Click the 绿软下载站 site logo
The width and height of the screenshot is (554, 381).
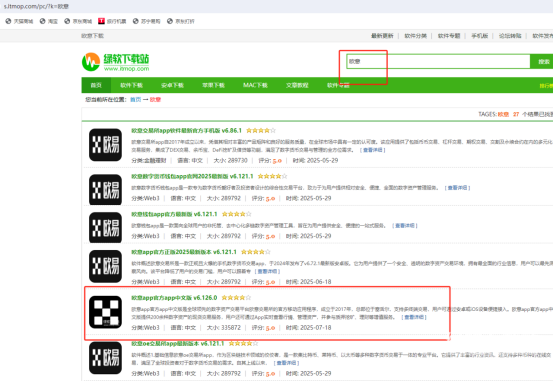coord(116,62)
